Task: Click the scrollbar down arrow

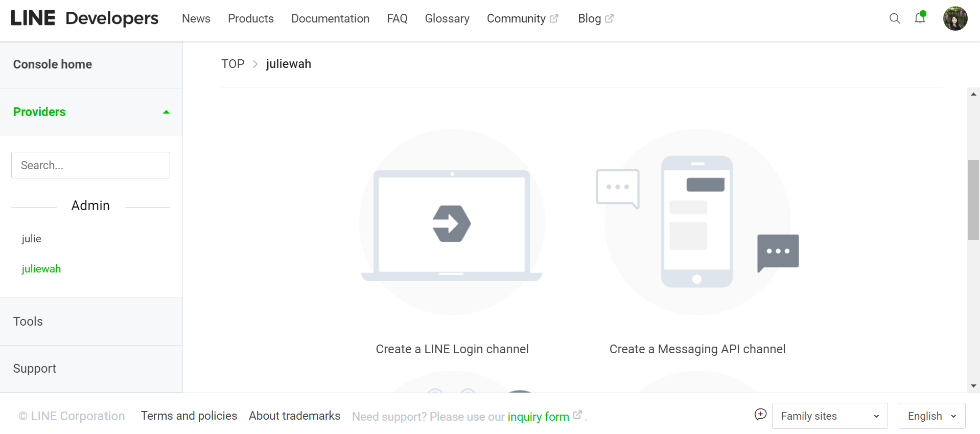Action: pyautogui.click(x=973, y=386)
